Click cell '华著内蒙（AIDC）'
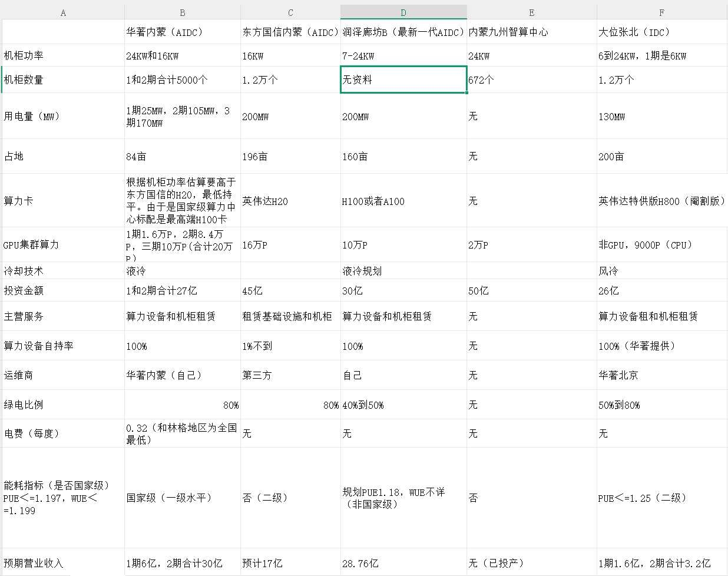The image size is (728, 576). click(x=183, y=32)
